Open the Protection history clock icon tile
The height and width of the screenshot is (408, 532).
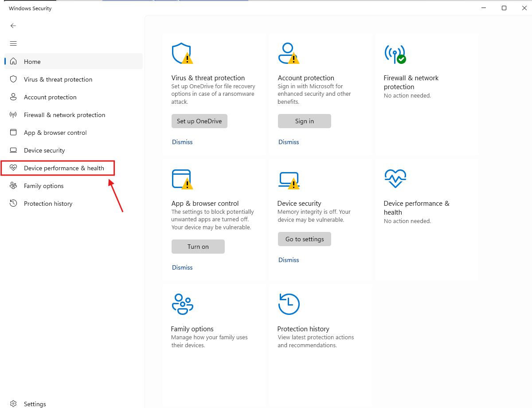coord(289,304)
